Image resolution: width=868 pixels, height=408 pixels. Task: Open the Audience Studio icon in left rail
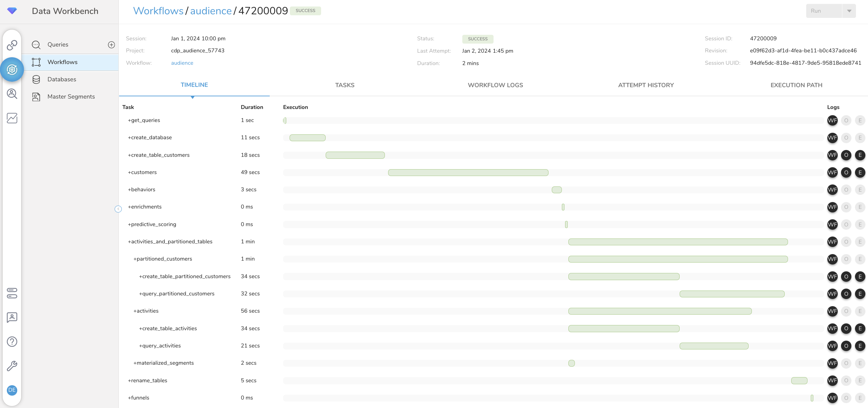(12, 94)
